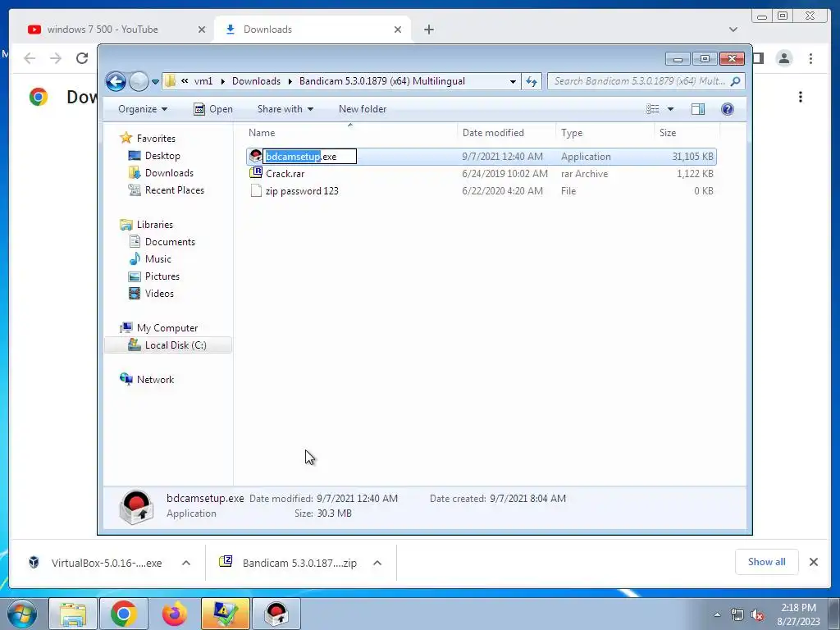Select Local Disk (C:)

tap(176, 345)
